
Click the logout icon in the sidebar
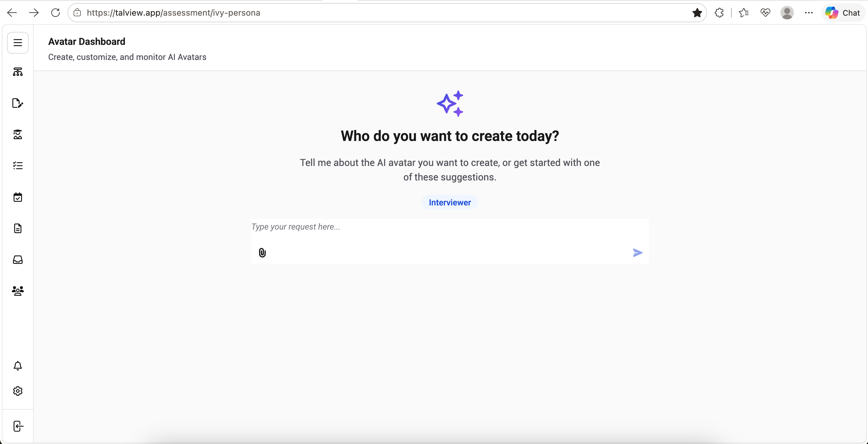[x=18, y=426]
